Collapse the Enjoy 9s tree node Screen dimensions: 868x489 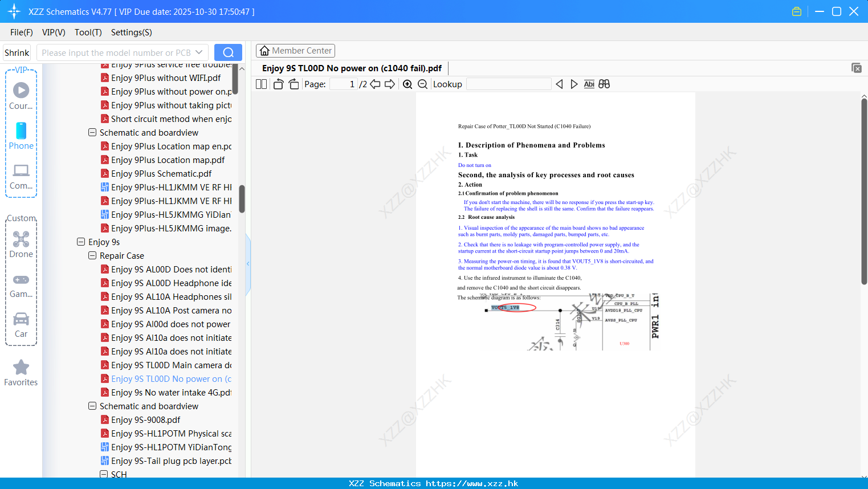coord(81,242)
